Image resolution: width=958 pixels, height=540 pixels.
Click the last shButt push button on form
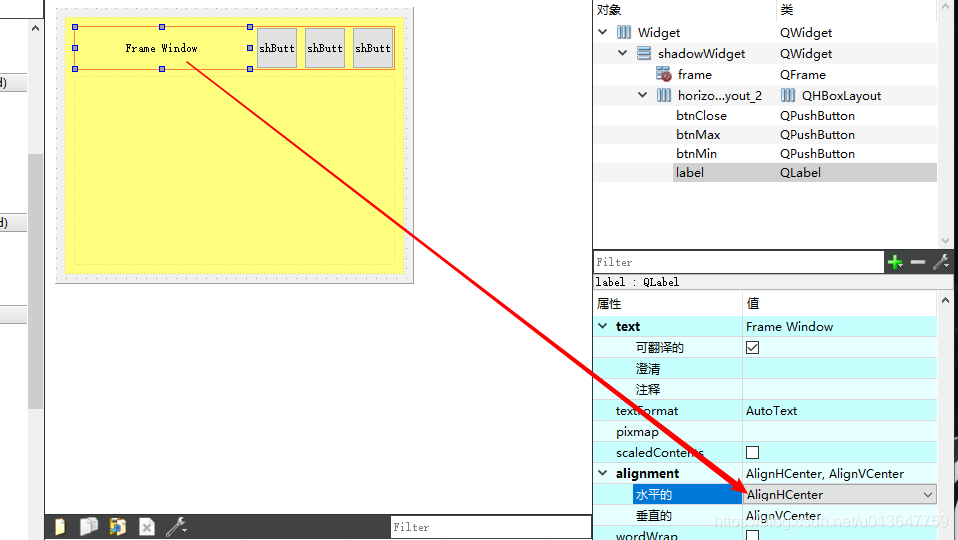[x=373, y=48]
